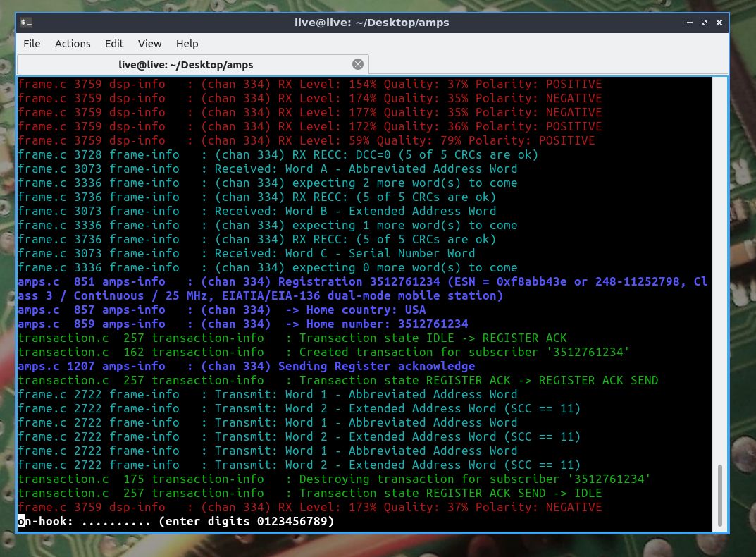Image resolution: width=756 pixels, height=557 pixels.
Task: Close the live@live: ~/Desktop/amps tab
Action: click(x=358, y=64)
